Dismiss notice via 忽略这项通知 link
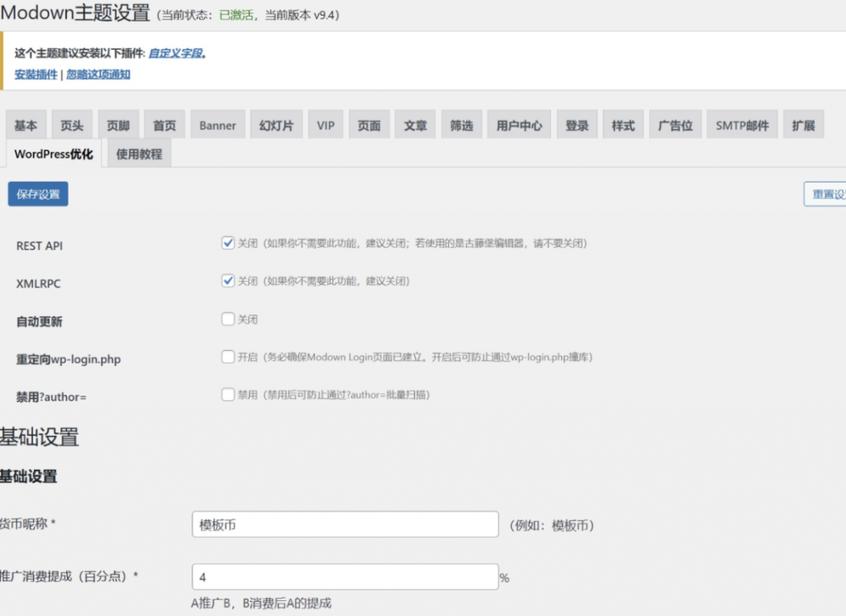This screenshot has height=616, width=846. tap(98, 74)
